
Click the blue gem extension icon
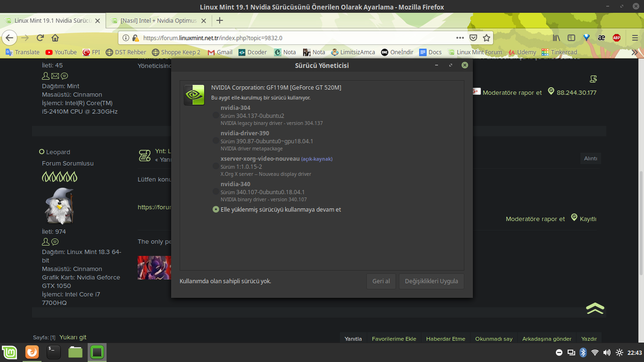tap(586, 38)
